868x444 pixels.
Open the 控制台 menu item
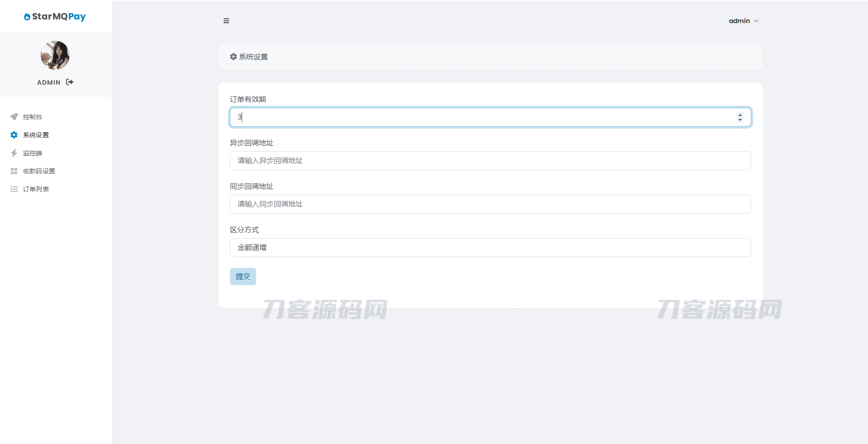pyautogui.click(x=33, y=117)
